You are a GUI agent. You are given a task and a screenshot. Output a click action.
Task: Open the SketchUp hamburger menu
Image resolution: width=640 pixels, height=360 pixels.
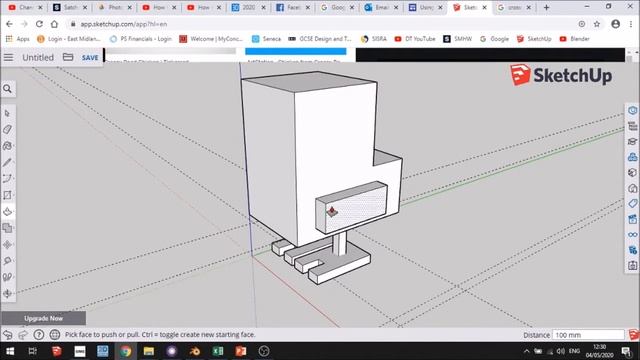[x=9, y=58]
